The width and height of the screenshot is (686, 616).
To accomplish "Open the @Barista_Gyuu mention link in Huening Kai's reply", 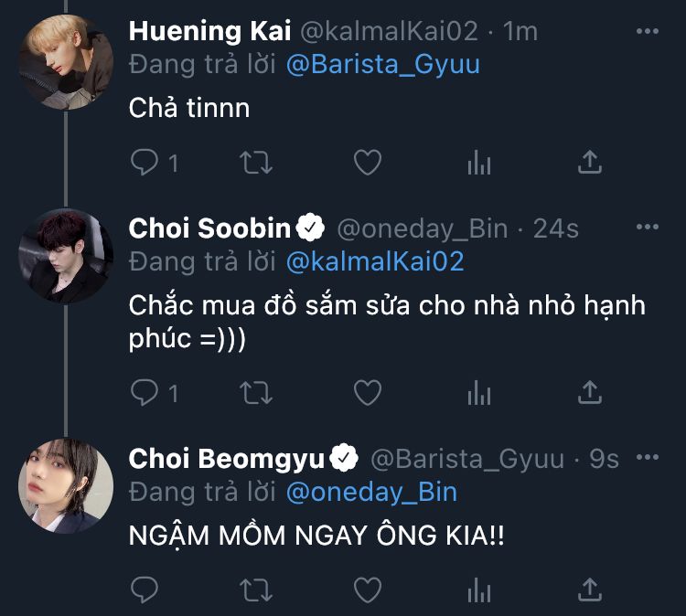I will coord(382,65).
